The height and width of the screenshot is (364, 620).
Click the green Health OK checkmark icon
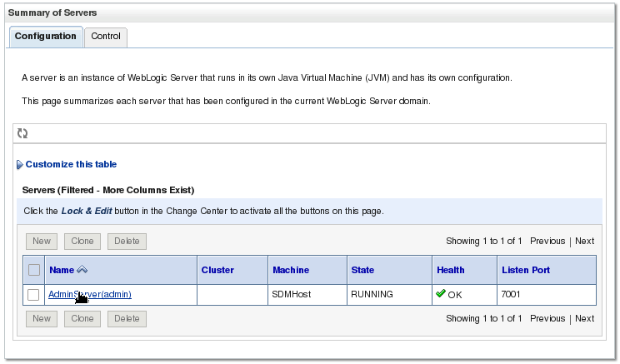[441, 294]
